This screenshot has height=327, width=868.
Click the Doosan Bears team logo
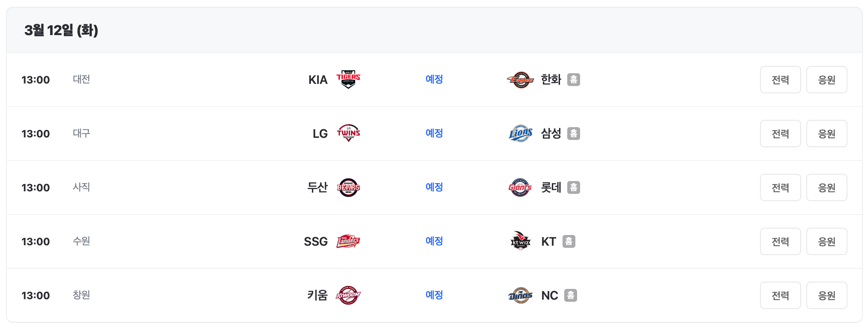point(348,187)
